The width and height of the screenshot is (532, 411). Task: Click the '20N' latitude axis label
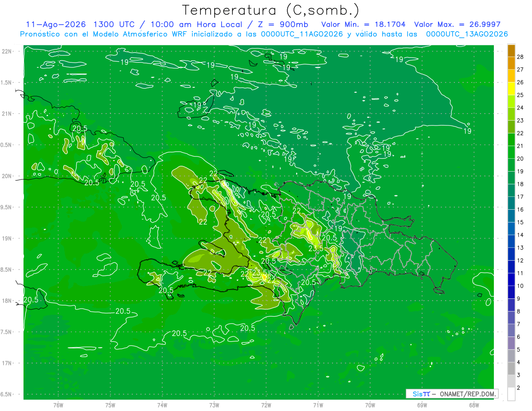(7, 176)
